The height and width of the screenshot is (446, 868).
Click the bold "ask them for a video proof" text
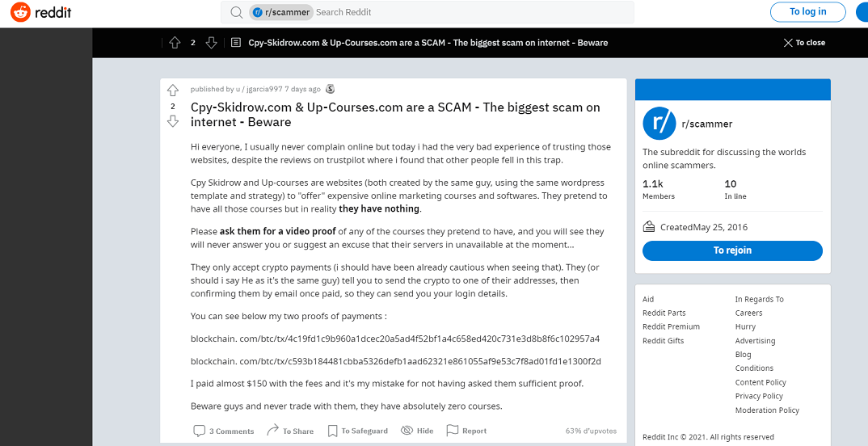[278, 232]
